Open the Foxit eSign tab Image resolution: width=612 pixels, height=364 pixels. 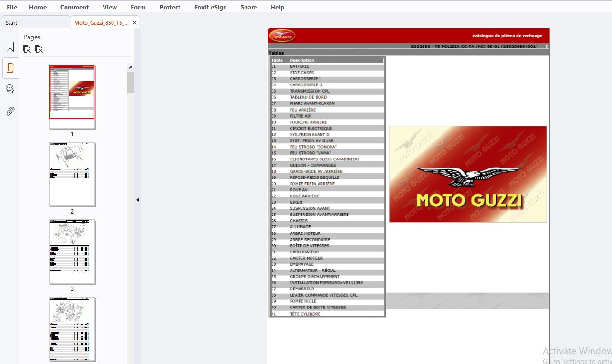click(x=210, y=7)
